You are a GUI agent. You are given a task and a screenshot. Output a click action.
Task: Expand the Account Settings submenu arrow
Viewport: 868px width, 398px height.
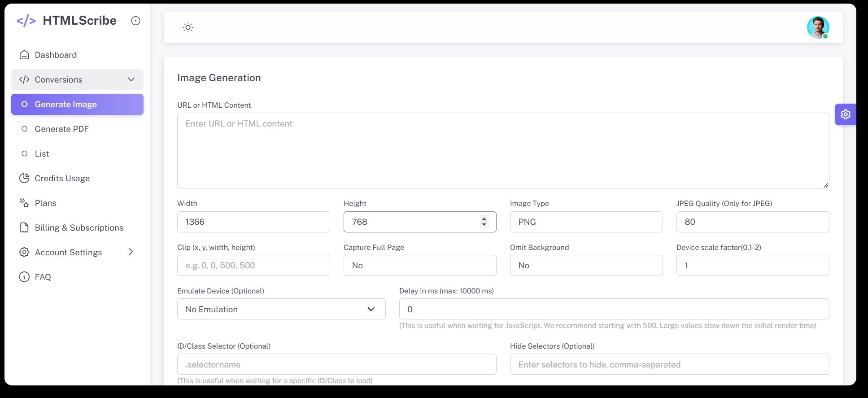pos(131,252)
